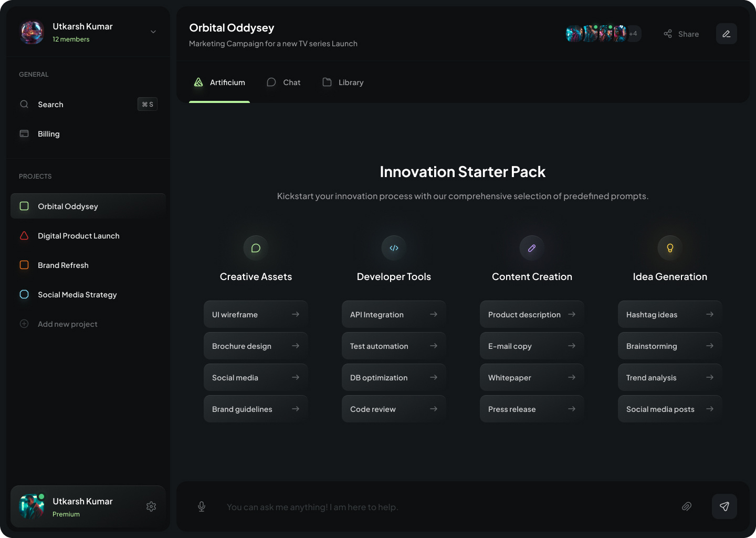The image size is (756, 538).
Task: Open the Search icon in the sidebar
Action: [24, 104]
